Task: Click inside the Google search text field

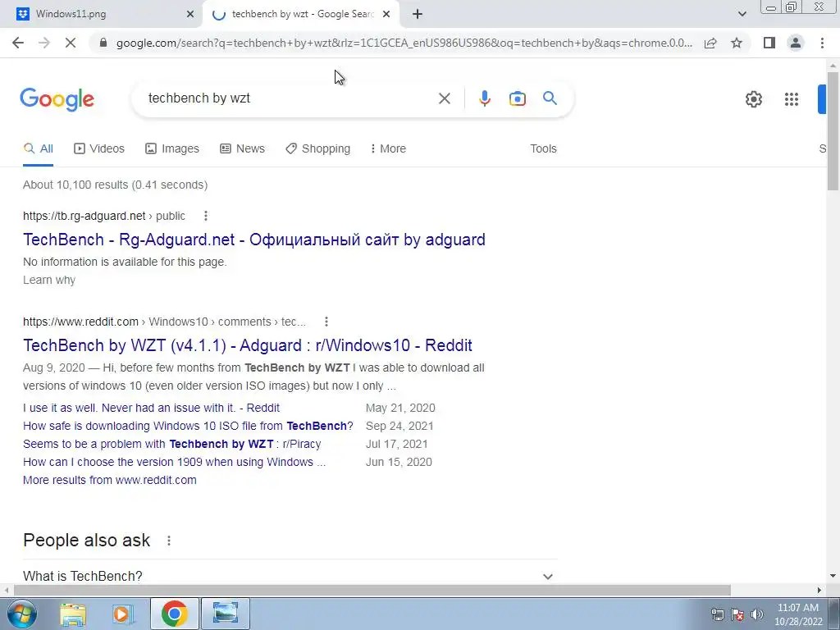Action: click(x=290, y=98)
